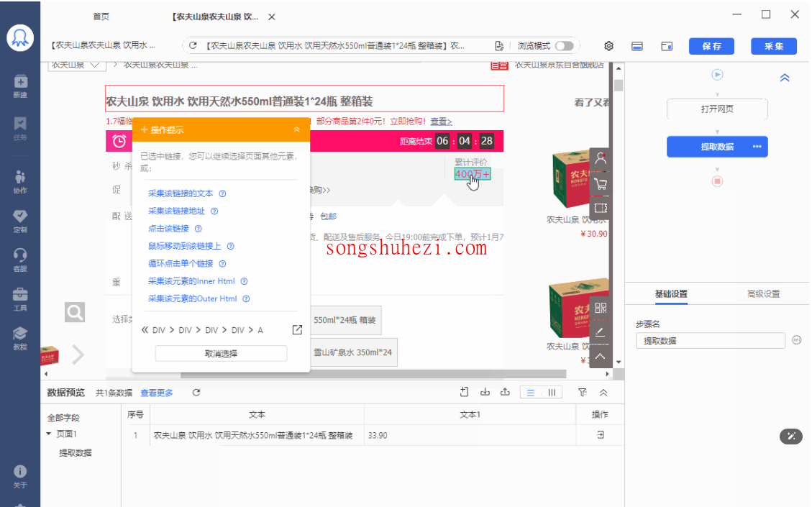
Task: Click the magnifier search icon on the webpage
Action: [75, 312]
